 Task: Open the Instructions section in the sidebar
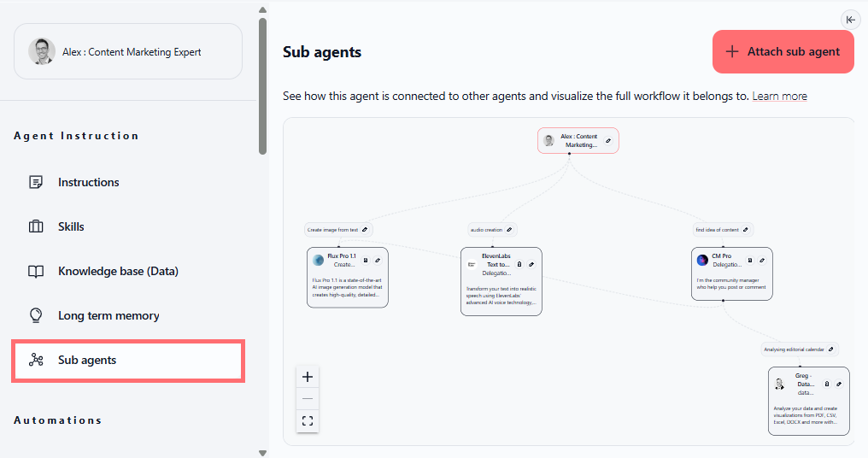coord(88,182)
